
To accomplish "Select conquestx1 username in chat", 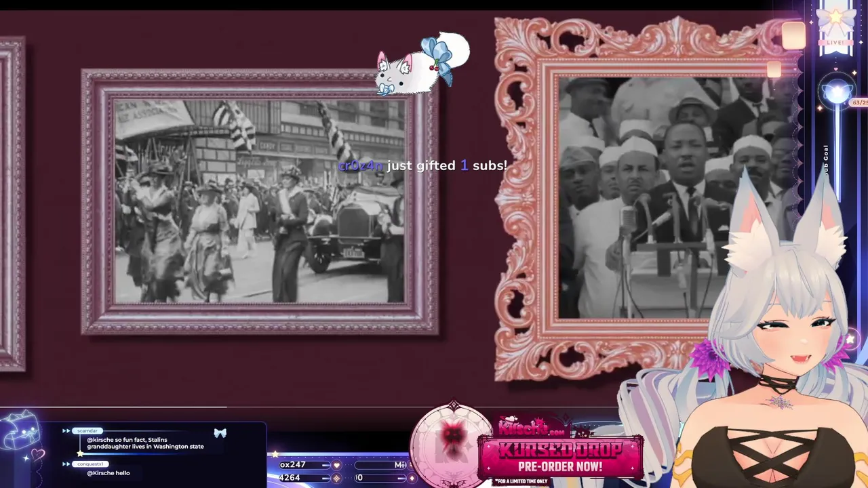I will pos(90,464).
